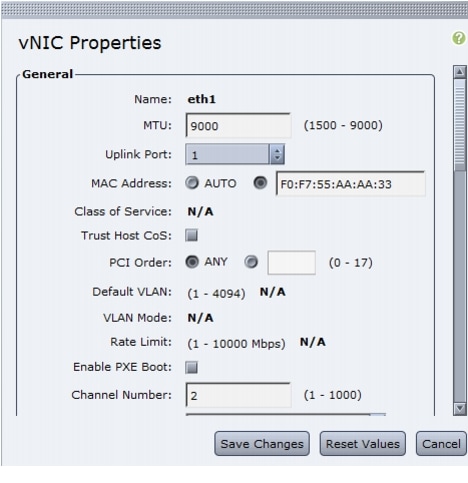The height and width of the screenshot is (483, 468).
Task: Click the Uplink Port dropdown arrows
Action: point(277,154)
